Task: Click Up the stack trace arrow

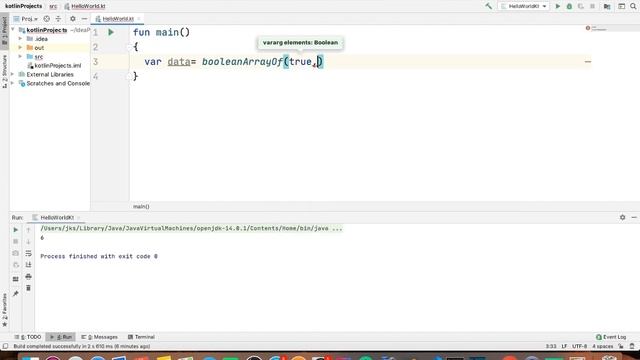Action: (28, 230)
